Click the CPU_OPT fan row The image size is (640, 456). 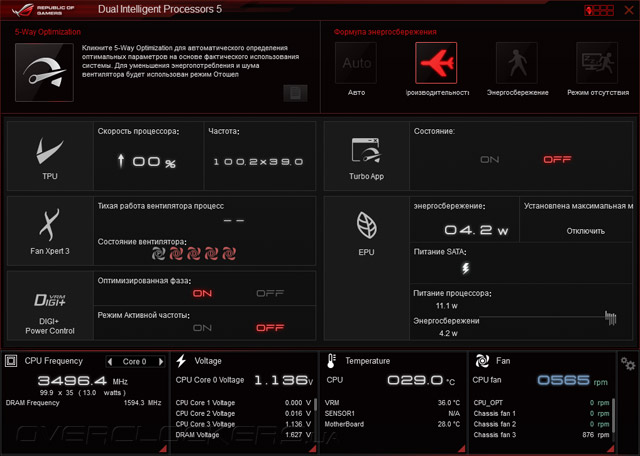click(x=541, y=403)
